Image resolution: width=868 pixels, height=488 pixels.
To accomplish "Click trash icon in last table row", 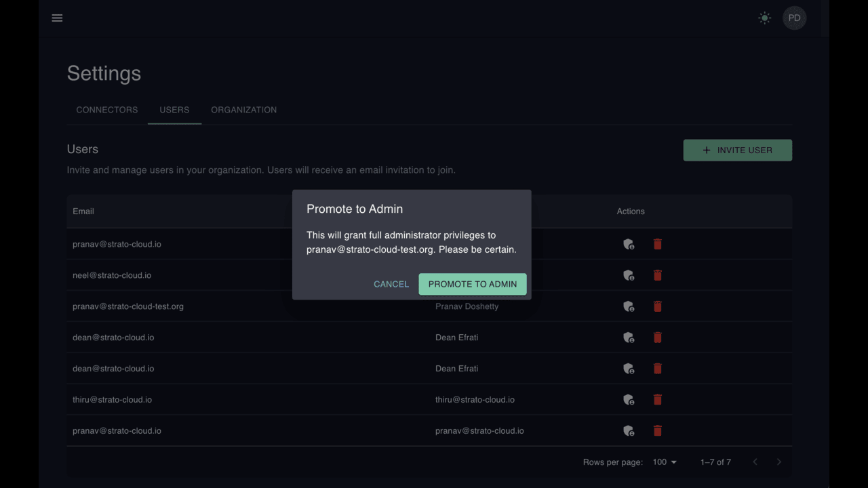I will [x=657, y=431].
